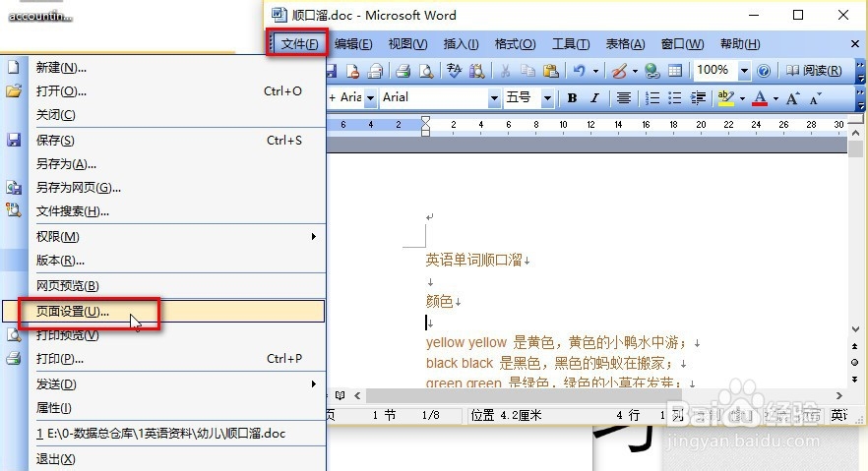This screenshot has height=471, width=868.
Task: Click the ruler indent marker
Action: 425,126
